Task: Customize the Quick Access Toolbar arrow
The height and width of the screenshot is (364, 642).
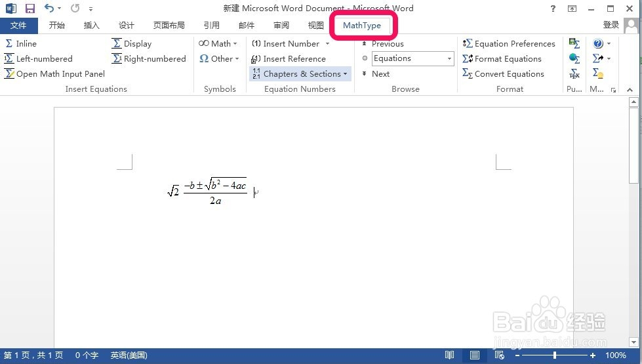Action: pyautogui.click(x=90, y=9)
